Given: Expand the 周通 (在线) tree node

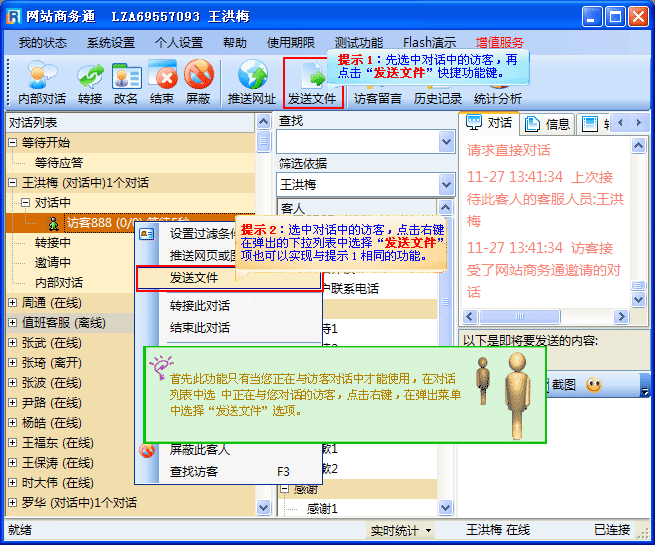Looking at the screenshot, I should (13, 303).
